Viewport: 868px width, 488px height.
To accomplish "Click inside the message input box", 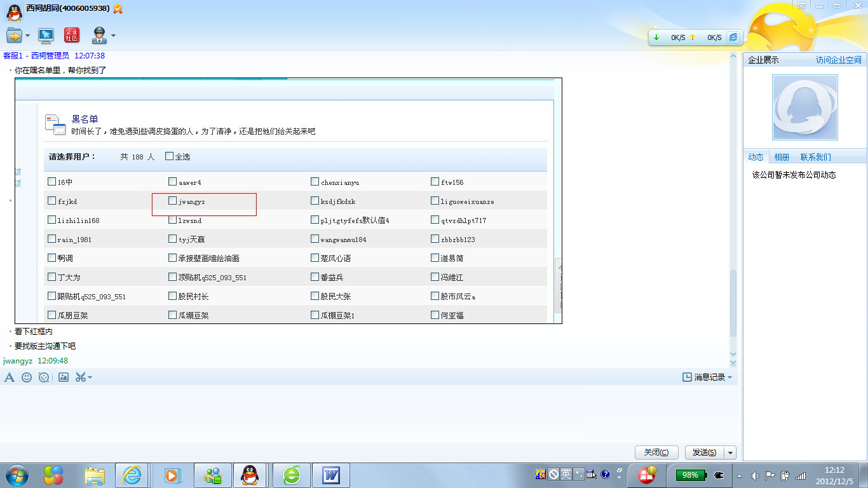I will point(369,413).
